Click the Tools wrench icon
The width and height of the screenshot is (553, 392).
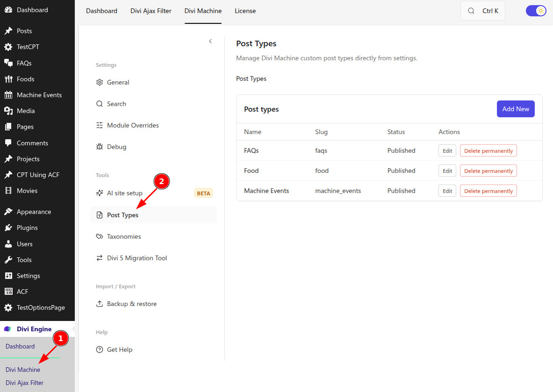click(8, 260)
